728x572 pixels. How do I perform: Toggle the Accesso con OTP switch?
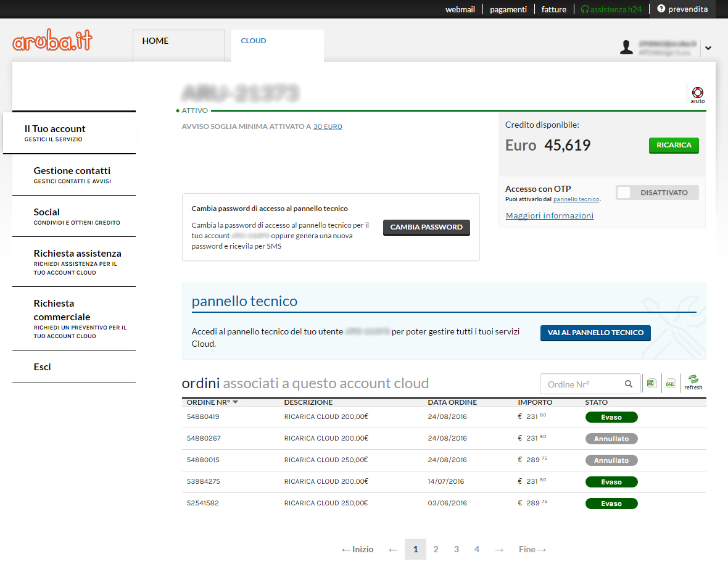click(x=657, y=193)
